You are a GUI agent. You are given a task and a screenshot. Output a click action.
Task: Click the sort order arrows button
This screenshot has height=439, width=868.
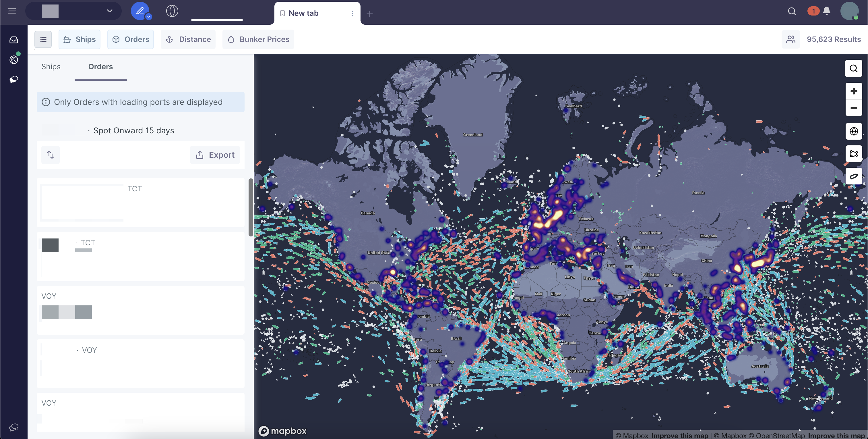point(51,155)
